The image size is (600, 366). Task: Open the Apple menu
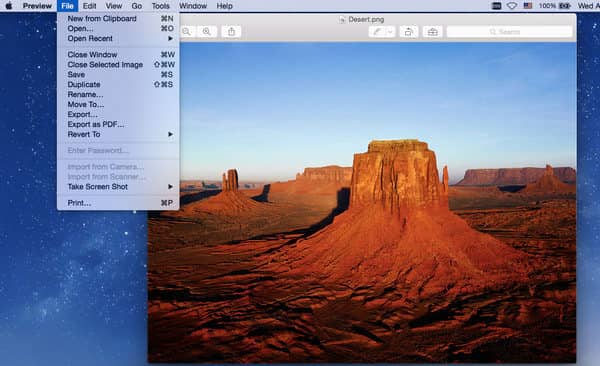[8, 6]
